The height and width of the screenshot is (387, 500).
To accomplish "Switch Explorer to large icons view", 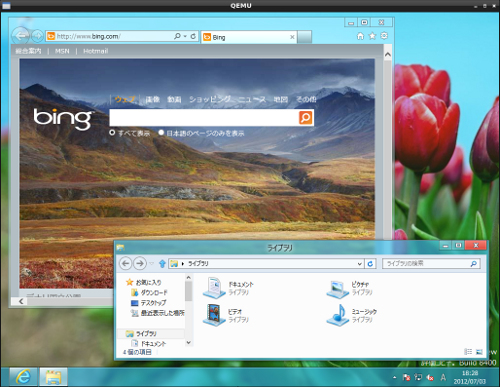I will (x=479, y=352).
